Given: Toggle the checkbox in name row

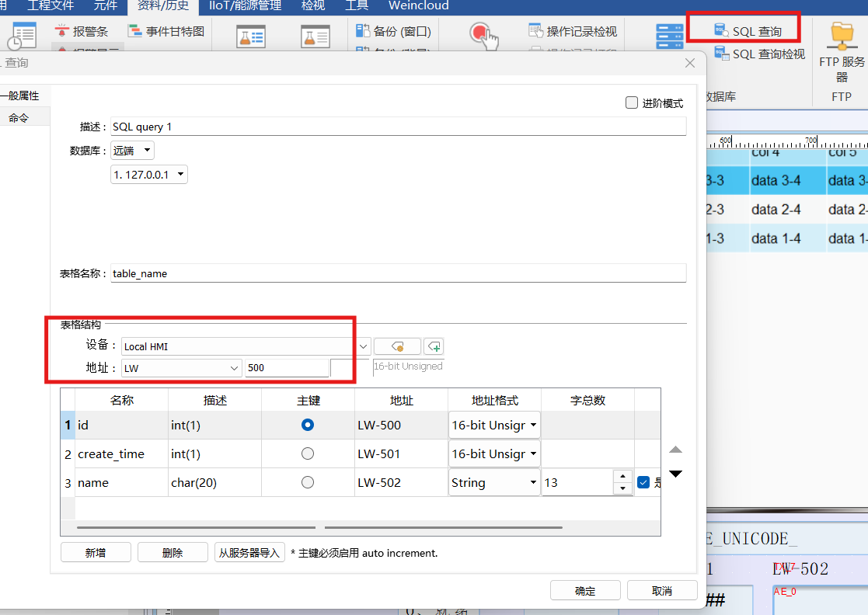Looking at the screenshot, I should (643, 482).
